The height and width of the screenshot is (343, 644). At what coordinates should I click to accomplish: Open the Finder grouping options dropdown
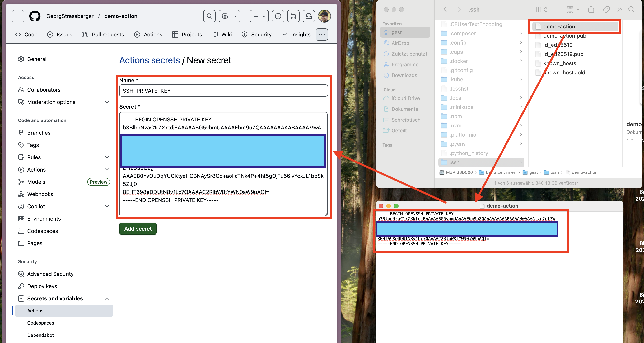572,10
